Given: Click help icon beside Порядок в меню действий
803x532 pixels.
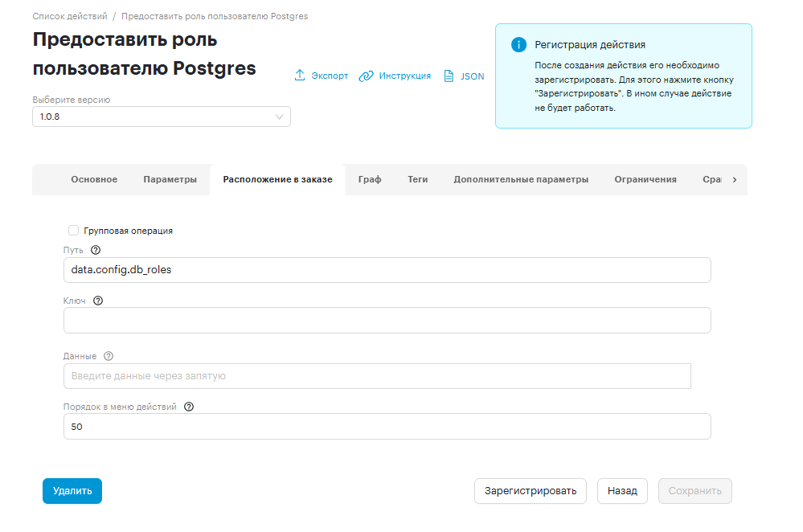Looking at the screenshot, I should click(x=188, y=407).
